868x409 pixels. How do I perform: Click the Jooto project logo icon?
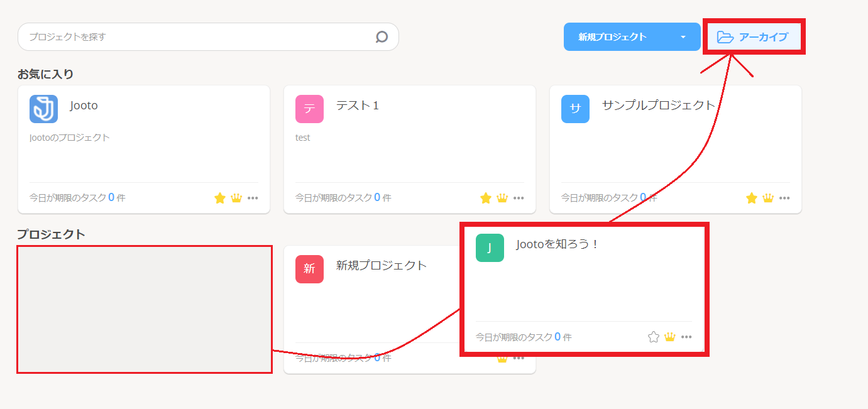click(43, 109)
